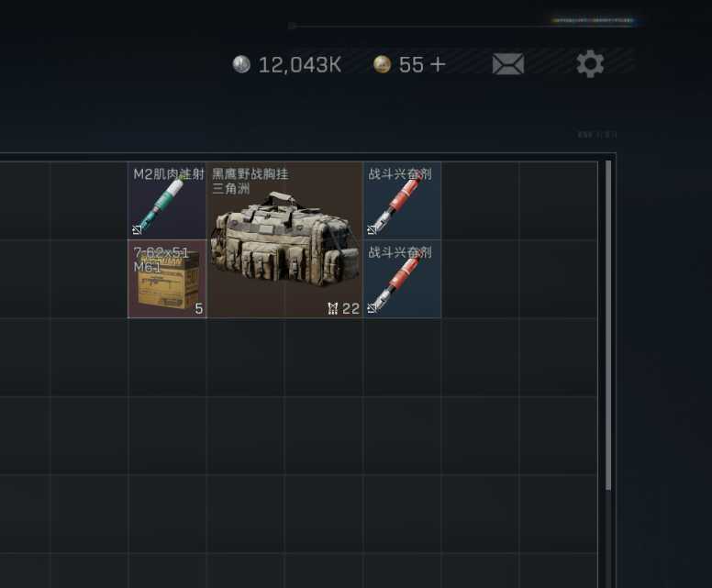Click the thin progress bar at top

click(464, 26)
